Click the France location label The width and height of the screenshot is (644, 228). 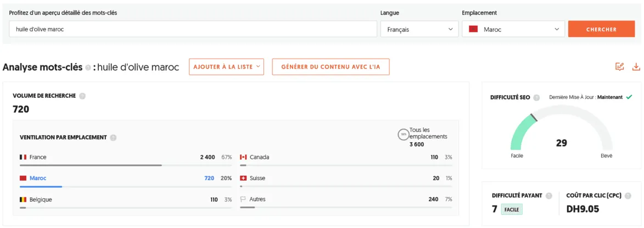(x=38, y=157)
